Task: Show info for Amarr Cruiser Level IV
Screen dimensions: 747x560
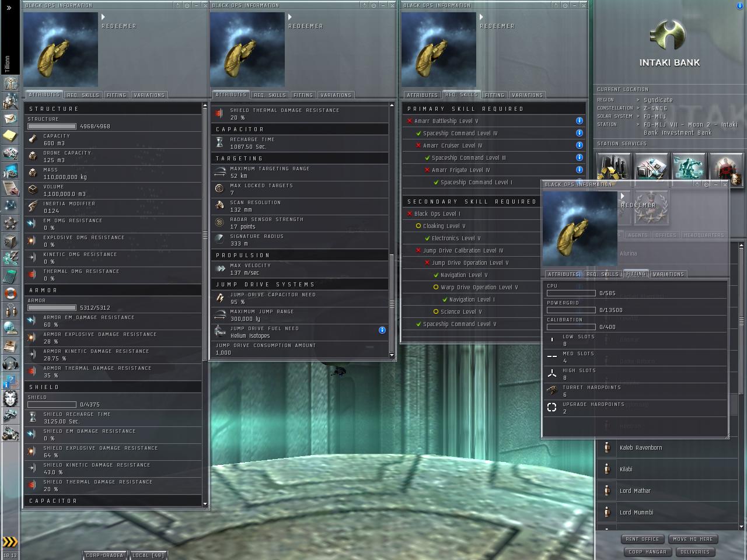Action: click(x=579, y=145)
